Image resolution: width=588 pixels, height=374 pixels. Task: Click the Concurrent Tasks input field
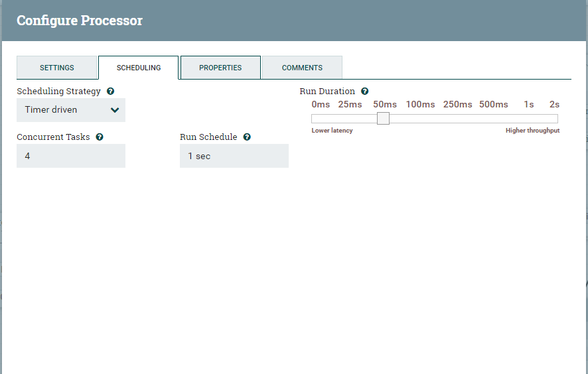click(71, 156)
